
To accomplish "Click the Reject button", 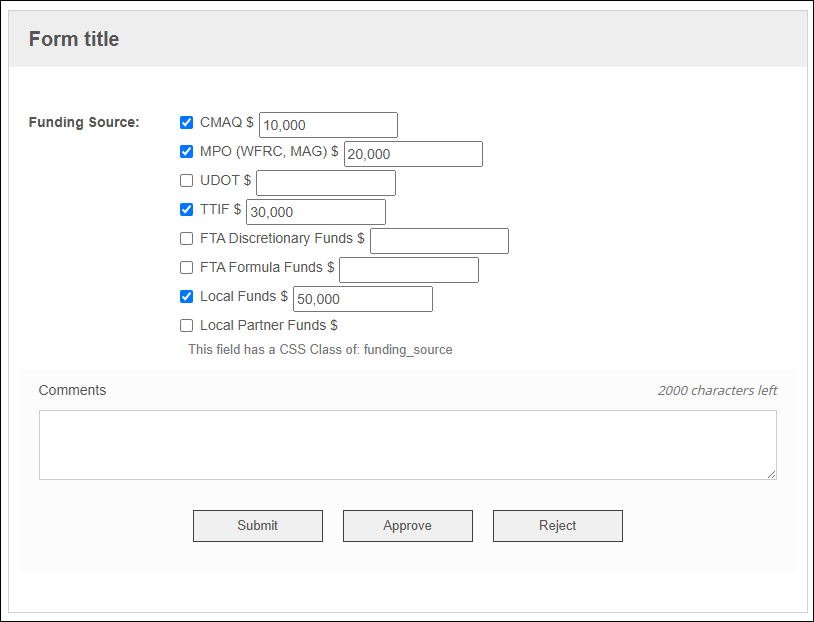I will point(558,526).
